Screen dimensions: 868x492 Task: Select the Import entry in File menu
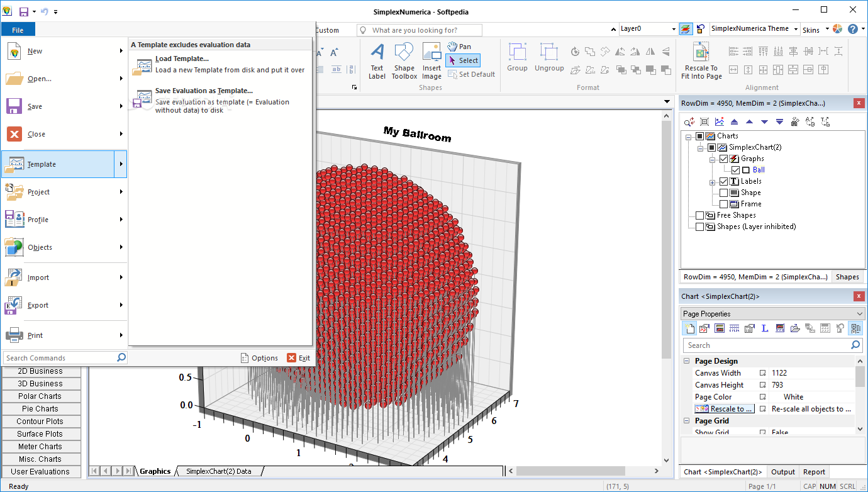click(64, 277)
